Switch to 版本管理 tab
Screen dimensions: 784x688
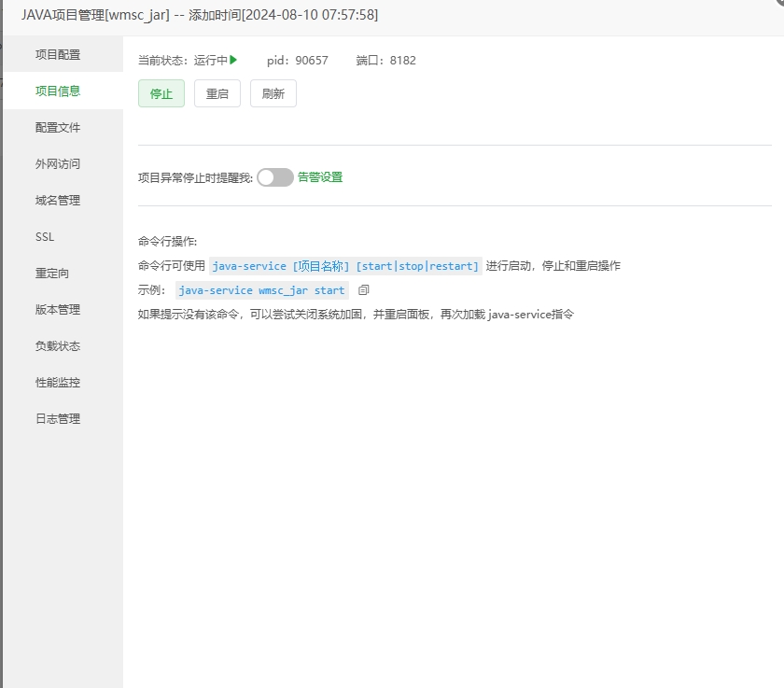pyautogui.click(x=63, y=310)
